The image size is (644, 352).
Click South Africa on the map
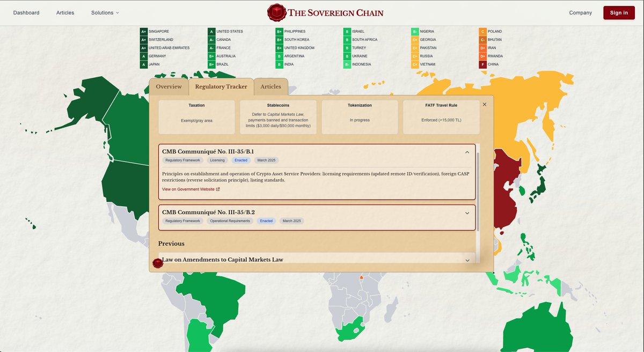coord(350,331)
